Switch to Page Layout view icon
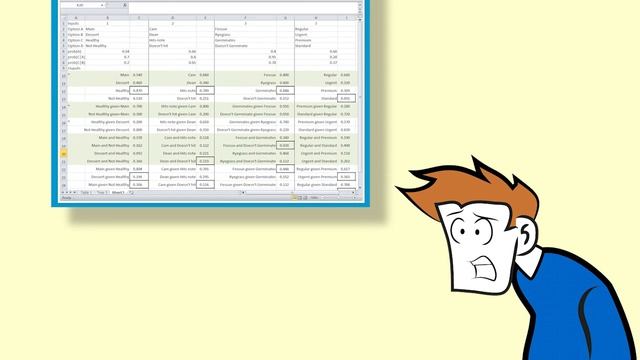The height and width of the screenshot is (360, 640). [x=300, y=198]
